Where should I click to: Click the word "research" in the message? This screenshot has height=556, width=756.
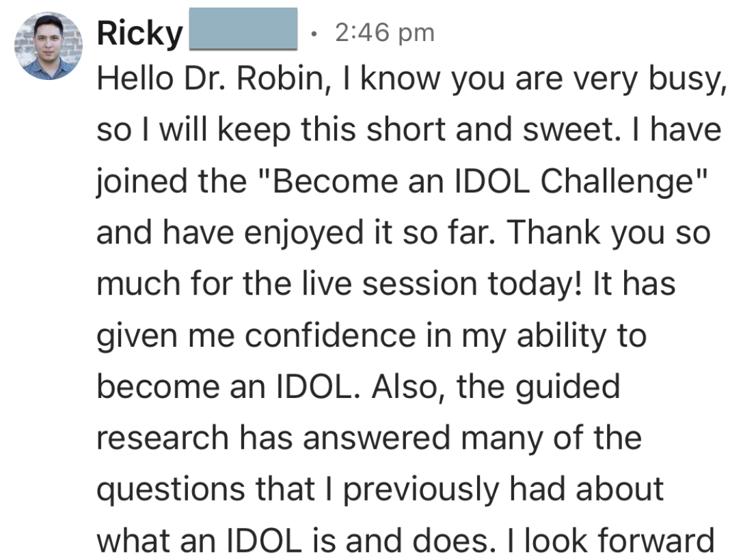click(162, 438)
